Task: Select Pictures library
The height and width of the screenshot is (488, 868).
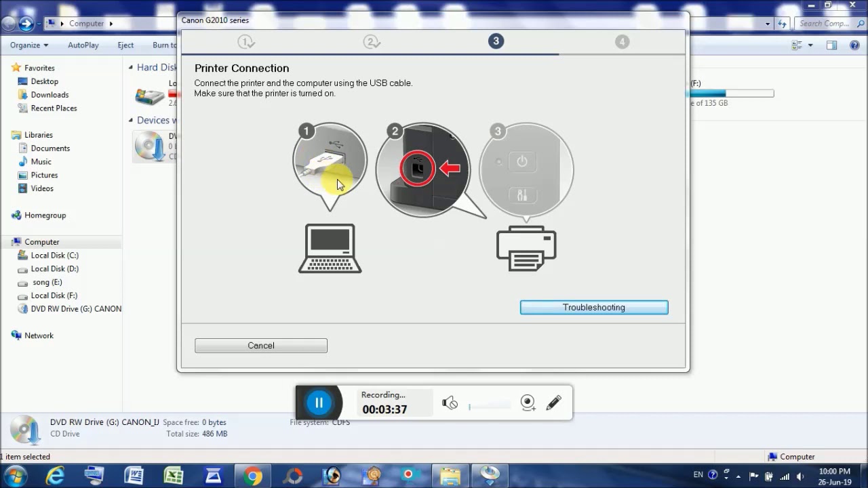Action: tap(44, 176)
